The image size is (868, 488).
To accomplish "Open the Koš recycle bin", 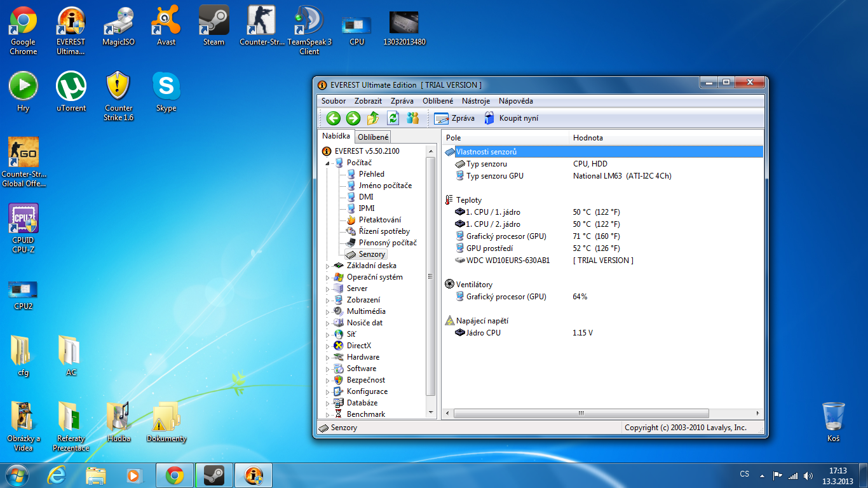I will [833, 422].
